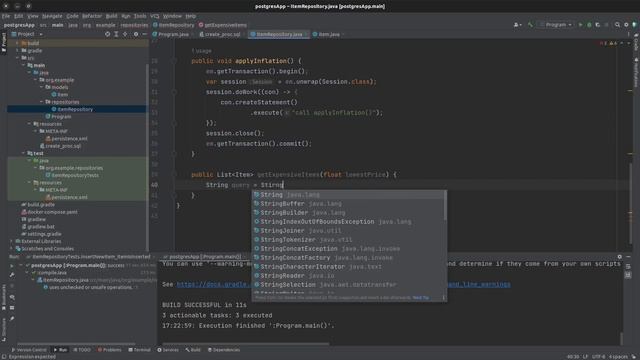640x360 pixels.
Task: Select StringBuilder from completion popup
Action: tap(349, 213)
